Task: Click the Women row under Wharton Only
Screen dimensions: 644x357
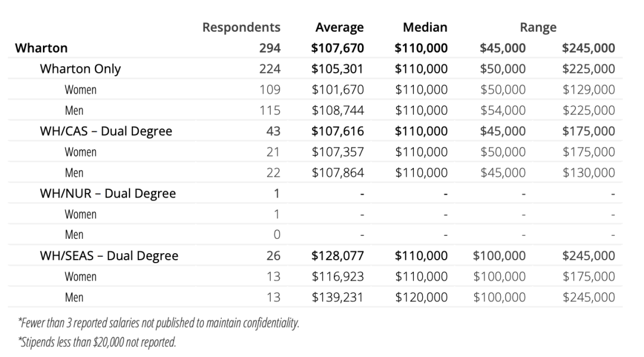Action: 80,90
